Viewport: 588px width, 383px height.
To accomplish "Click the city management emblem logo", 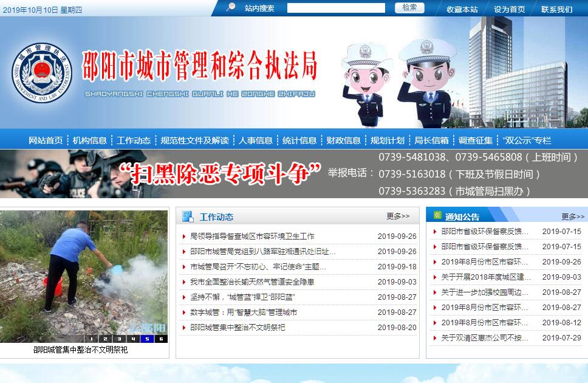I will click(x=41, y=72).
